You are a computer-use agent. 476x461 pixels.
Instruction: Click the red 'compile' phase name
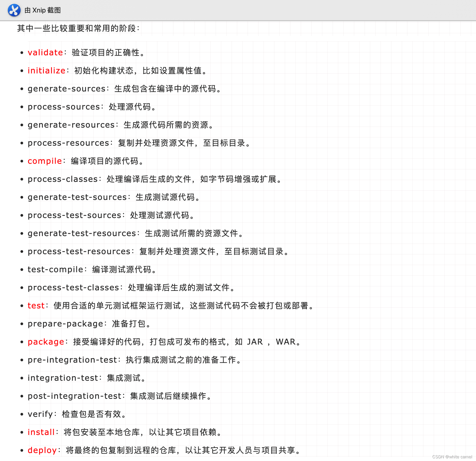tap(45, 161)
